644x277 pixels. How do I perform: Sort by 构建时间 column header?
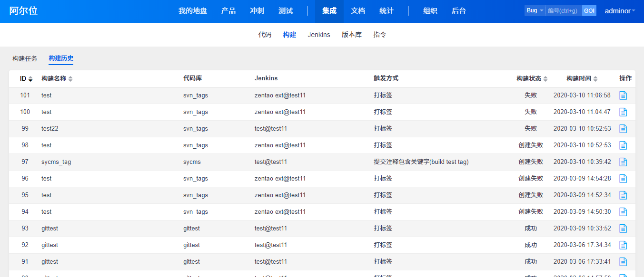coord(582,79)
